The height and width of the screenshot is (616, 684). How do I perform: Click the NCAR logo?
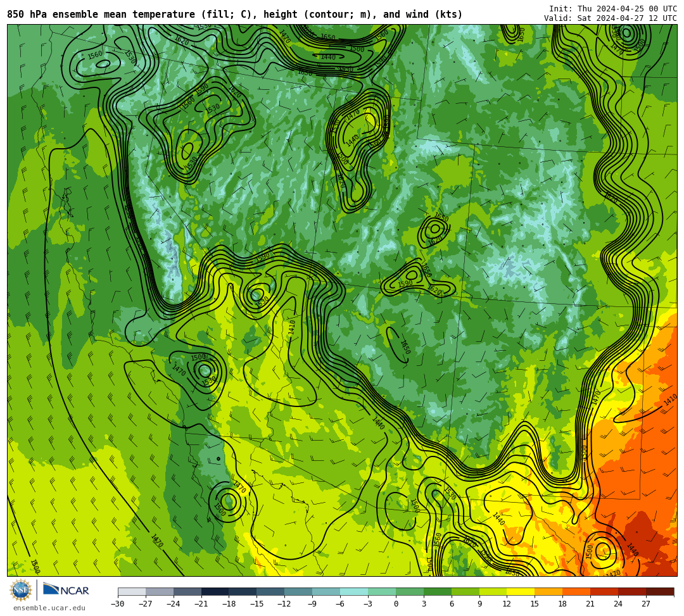tap(66, 590)
